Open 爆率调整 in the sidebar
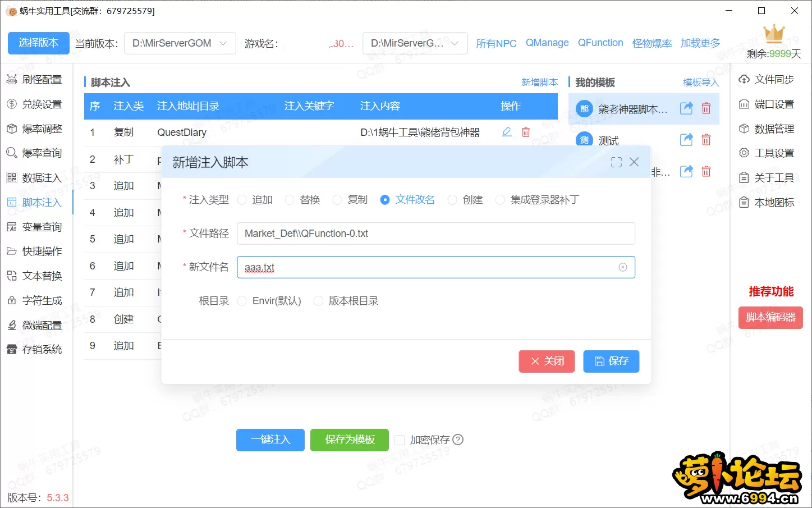This screenshot has height=508, width=812. (x=35, y=129)
